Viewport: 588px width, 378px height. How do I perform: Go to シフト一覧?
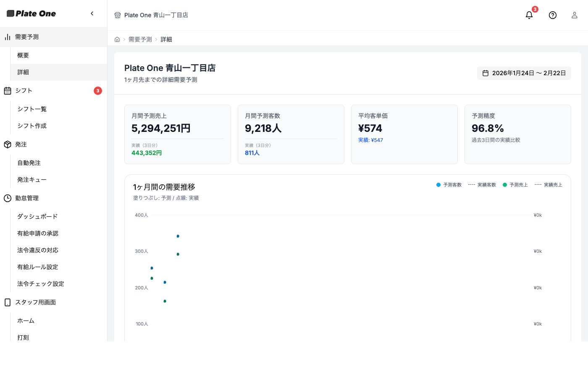tap(59, 109)
